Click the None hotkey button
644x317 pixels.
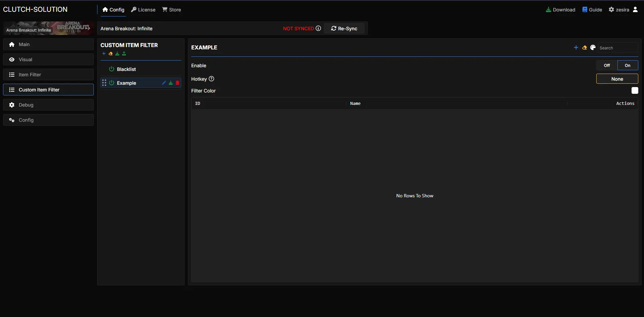point(617,79)
